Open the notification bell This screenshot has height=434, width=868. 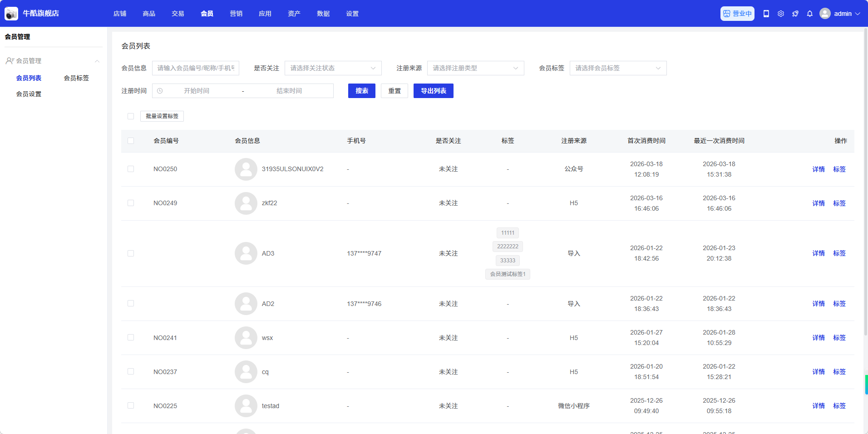810,14
